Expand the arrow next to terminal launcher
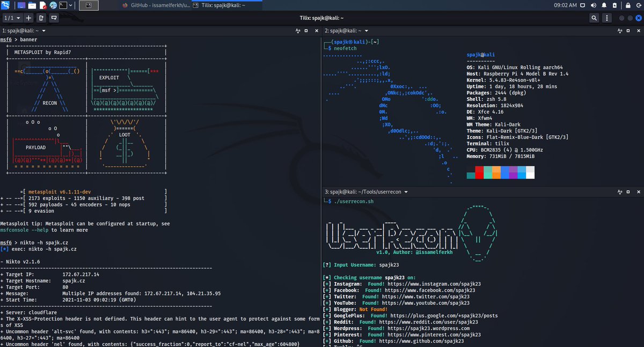This screenshot has height=347, width=644. [x=71, y=5]
